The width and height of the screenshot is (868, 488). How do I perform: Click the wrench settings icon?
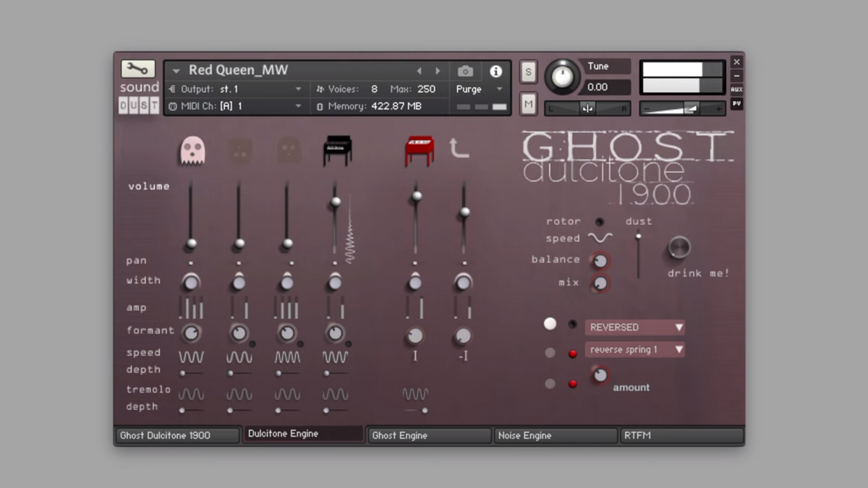coord(137,69)
